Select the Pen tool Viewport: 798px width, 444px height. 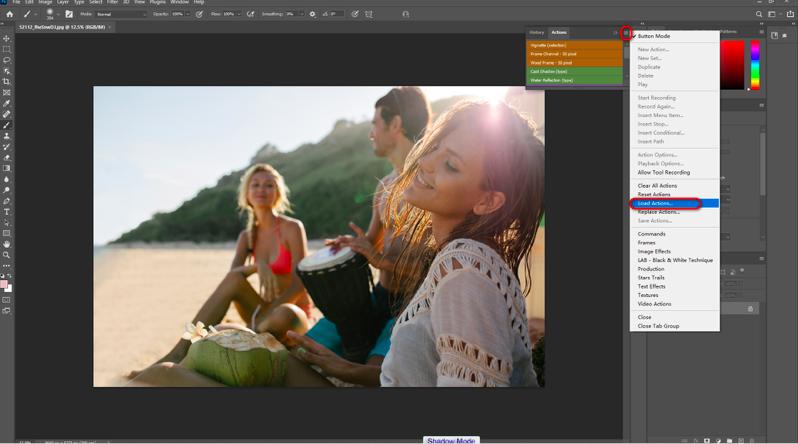7,201
